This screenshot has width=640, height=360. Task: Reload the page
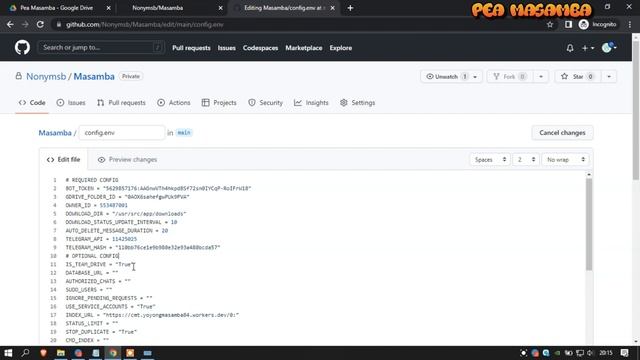coord(40,24)
